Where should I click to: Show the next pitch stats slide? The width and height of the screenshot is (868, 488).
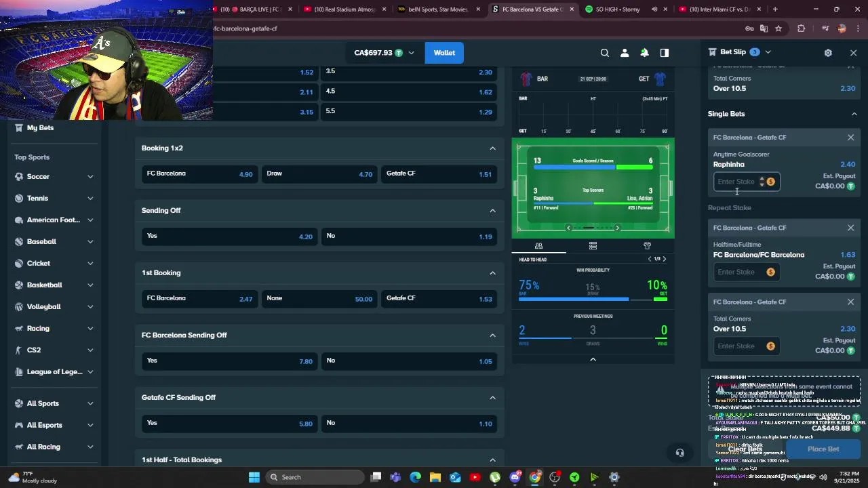click(x=617, y=228)
